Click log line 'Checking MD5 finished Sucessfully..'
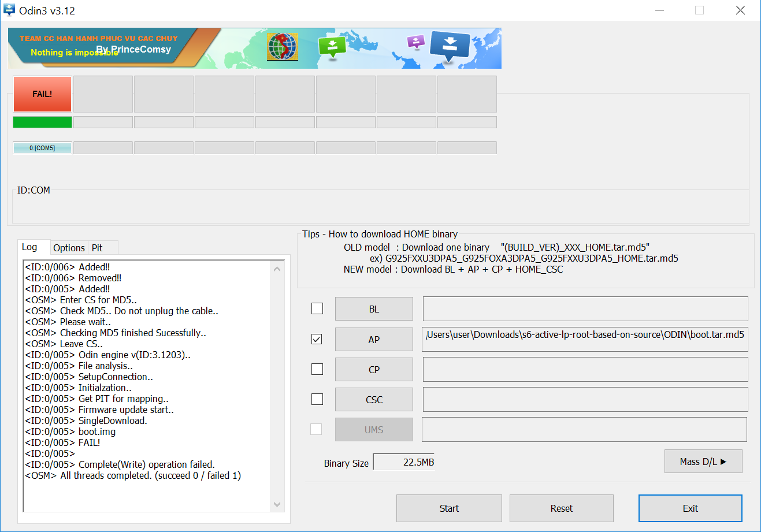The height and width of the screenshot is (532, 761). [116, 333]
